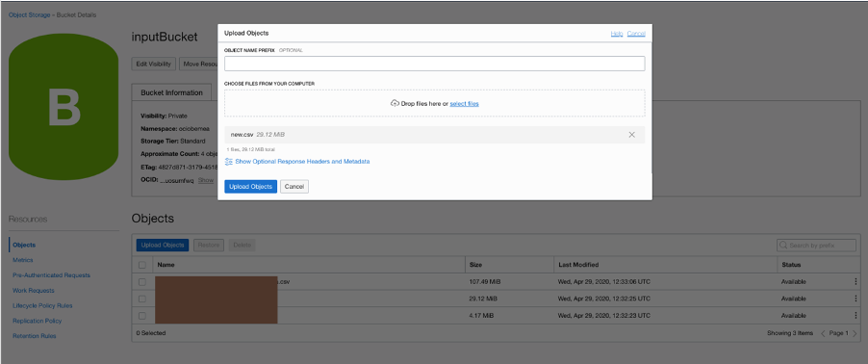
Task: Open actions menu for 107.49 MiB object
Action: pos(855,282)
